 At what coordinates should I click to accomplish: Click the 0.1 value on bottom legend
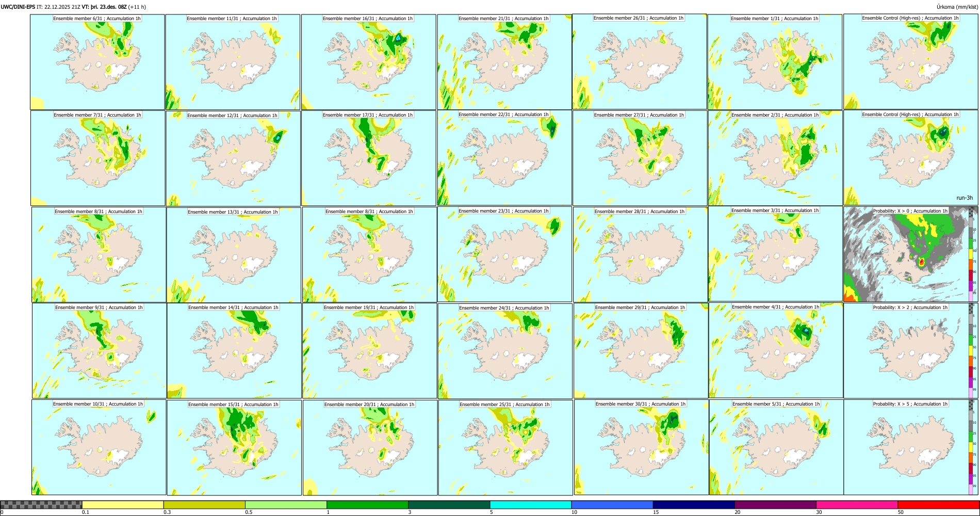85,512
